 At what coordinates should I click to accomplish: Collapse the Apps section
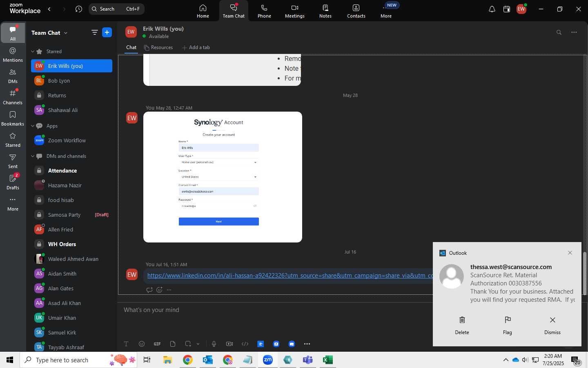(33, 126)
